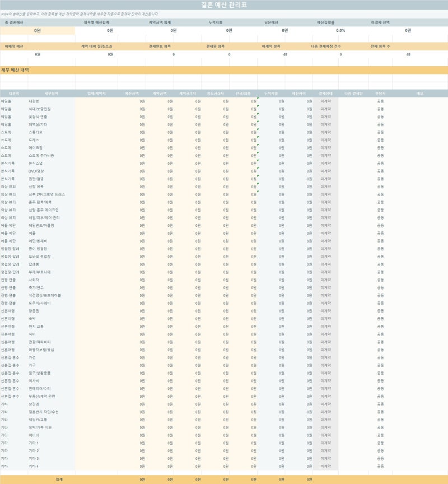Select the DVD/영상 item cell
The image size is (448, 484).
(x=51, y=171)
